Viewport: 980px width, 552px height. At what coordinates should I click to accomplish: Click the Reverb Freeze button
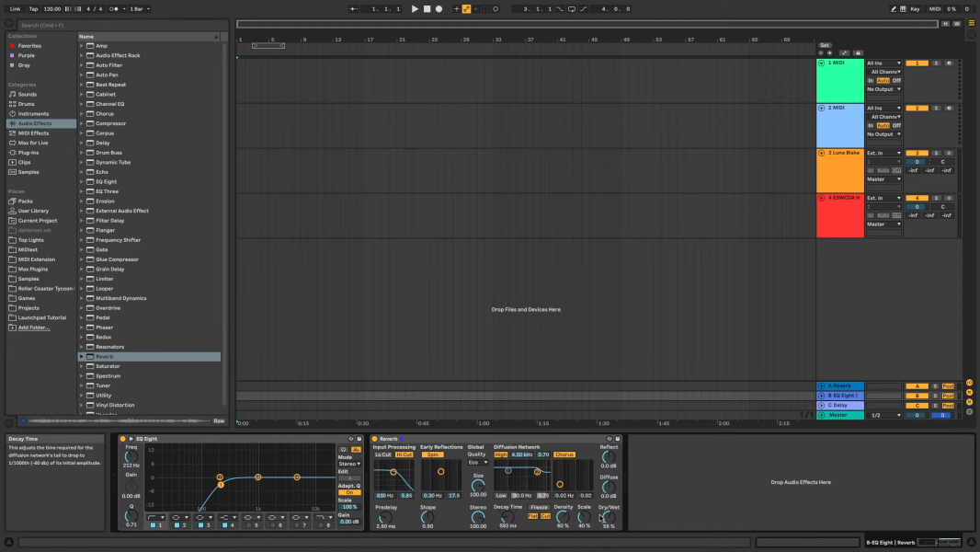tap(540, 507)
